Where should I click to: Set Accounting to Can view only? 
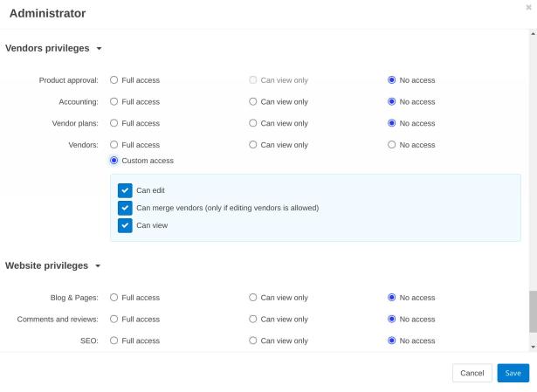tap(253, 101)
